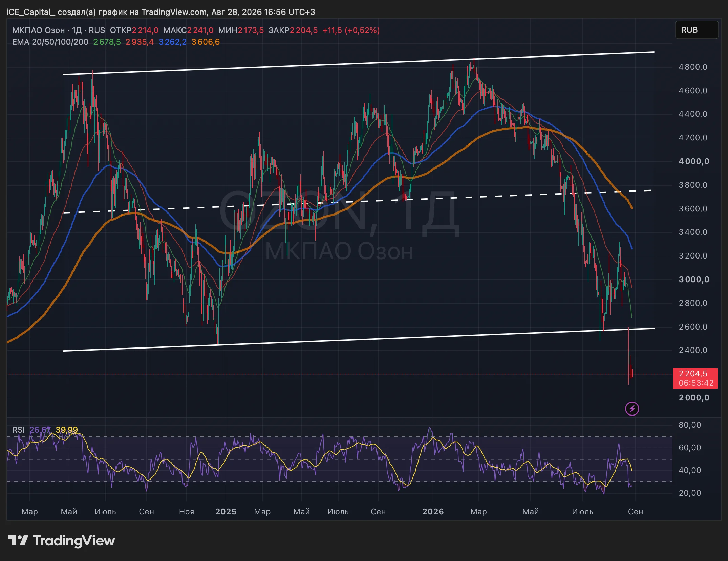Open the RUB currency selector
The image size is (728, 561).
pos(697,30)
